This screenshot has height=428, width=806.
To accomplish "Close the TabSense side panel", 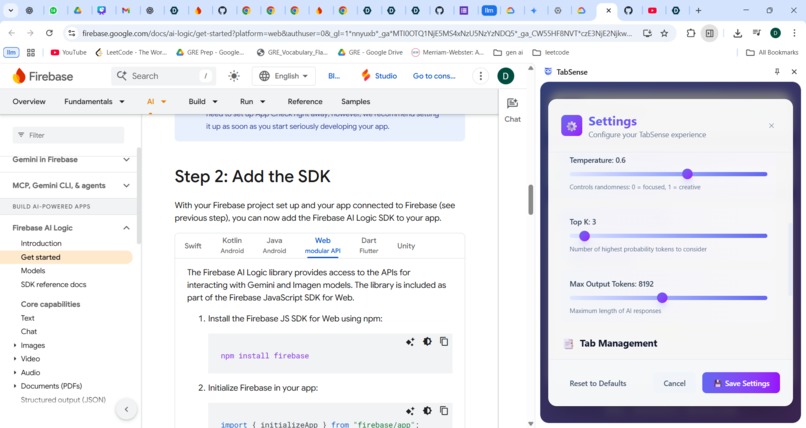I will (x=794, y=72).
